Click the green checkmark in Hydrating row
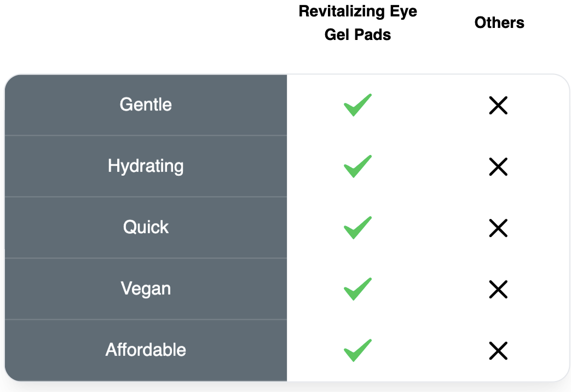This screenshot has height=392, width=571. coord(357,166)
